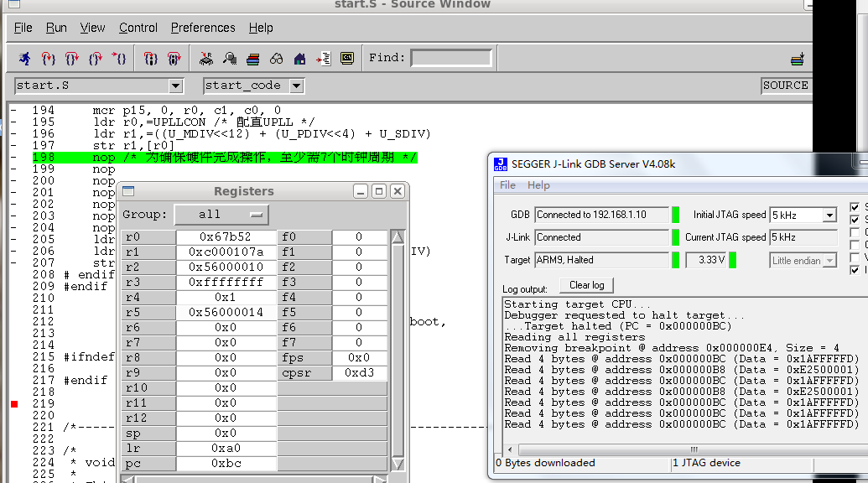Click the Next assembly instruction icon

[x=174, y=58]
